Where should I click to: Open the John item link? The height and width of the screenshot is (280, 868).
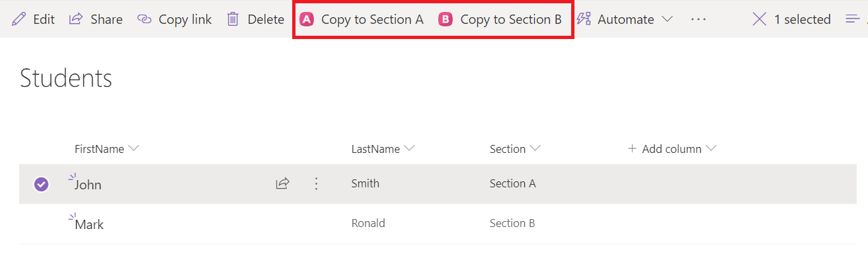[88, 185]
